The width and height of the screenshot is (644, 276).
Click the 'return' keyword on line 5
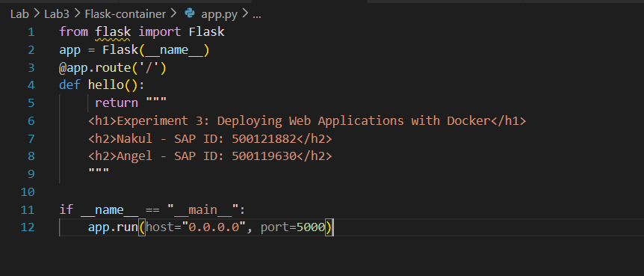pos(117,102)
